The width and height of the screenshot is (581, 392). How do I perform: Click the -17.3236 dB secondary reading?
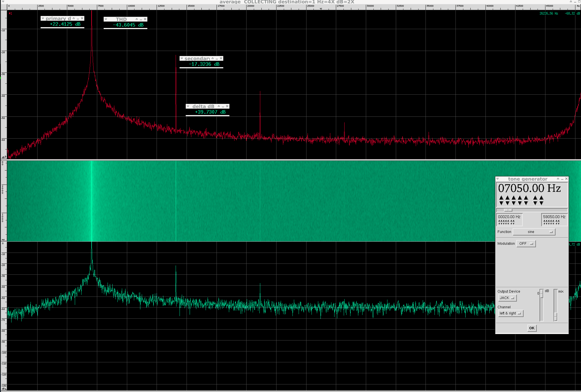point(204,64)
